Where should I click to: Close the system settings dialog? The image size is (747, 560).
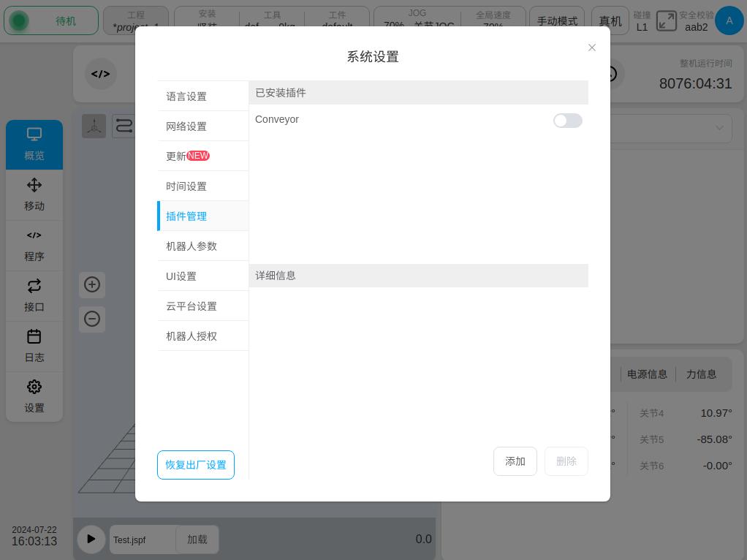[592, 48]
